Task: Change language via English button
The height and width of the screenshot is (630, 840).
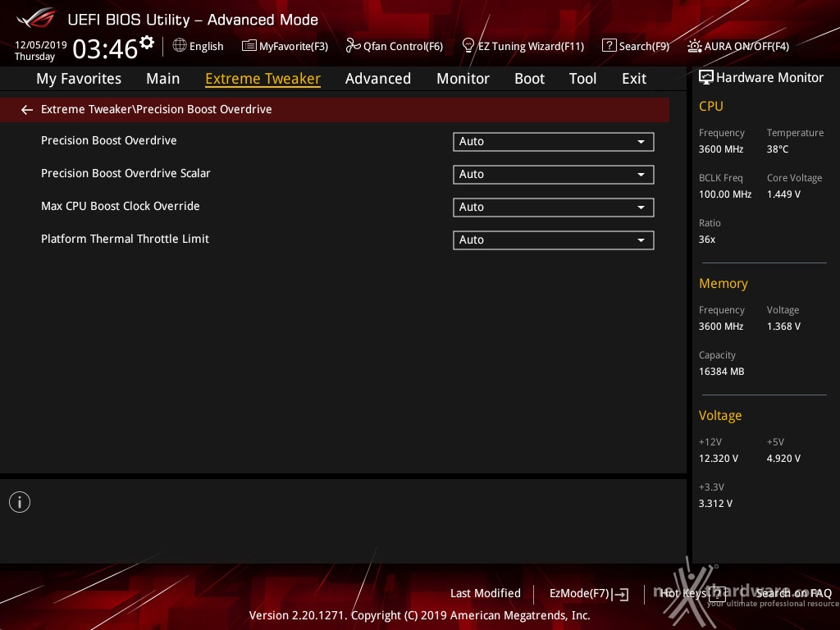Action: pos(206,47)
